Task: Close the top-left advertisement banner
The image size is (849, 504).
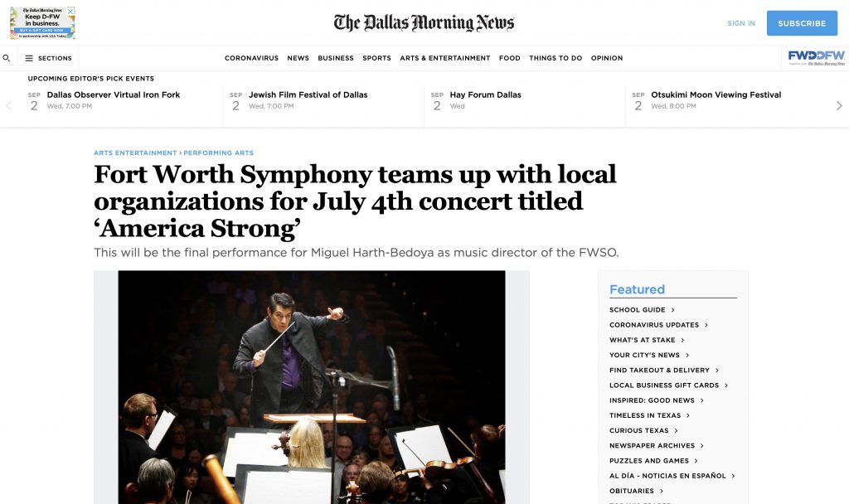Action: [x=70, y=11]
